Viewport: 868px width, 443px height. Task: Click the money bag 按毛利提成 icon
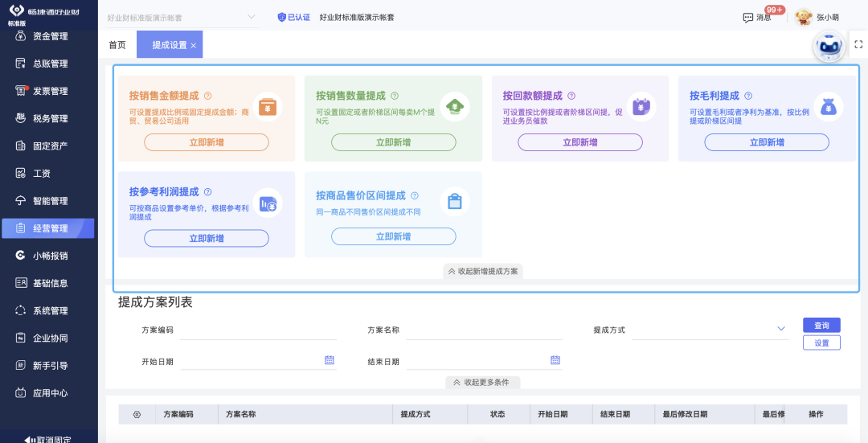coord(828,106)
